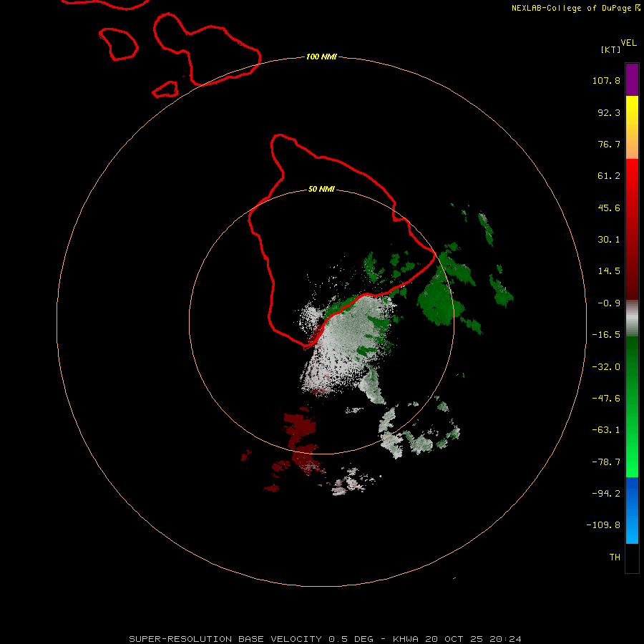Click the 45.6 legend value
644x644 pixels.
[x=609, y=208]
